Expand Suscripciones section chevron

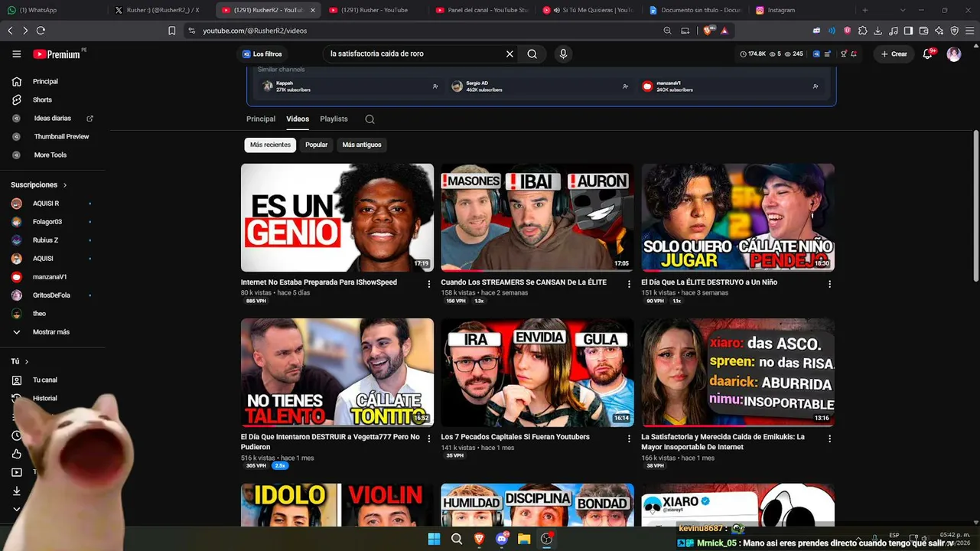click(x=65, y=185)
